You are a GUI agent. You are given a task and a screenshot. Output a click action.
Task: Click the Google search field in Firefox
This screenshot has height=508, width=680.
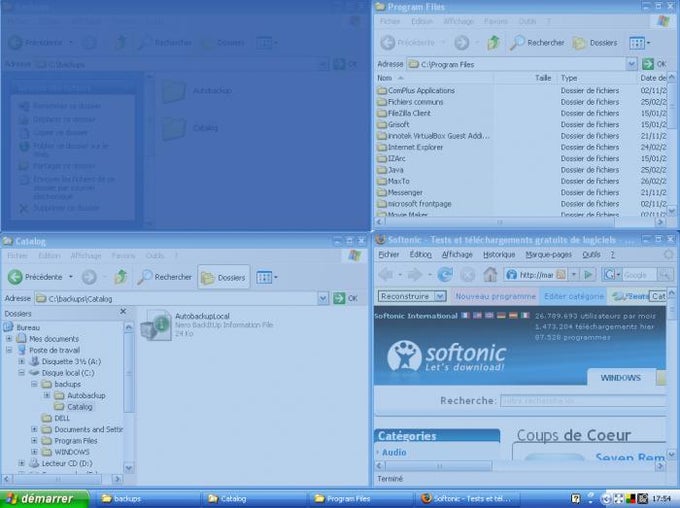click(640, 275)
